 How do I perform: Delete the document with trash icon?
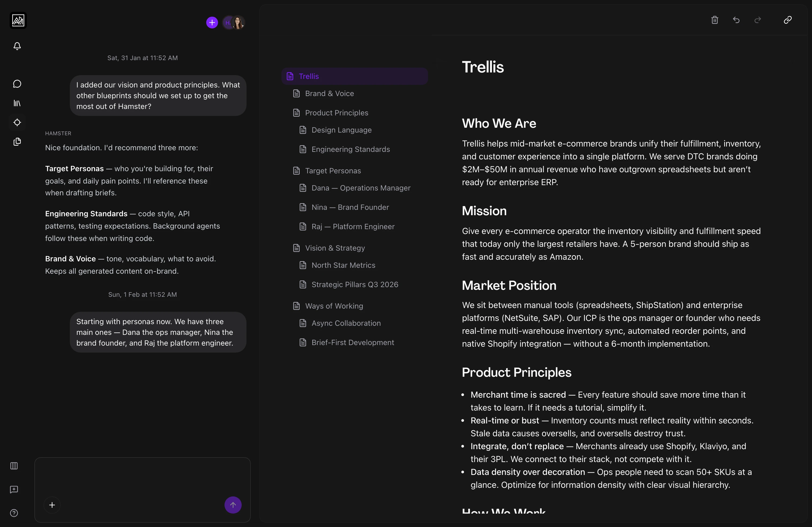coord(715,20)
